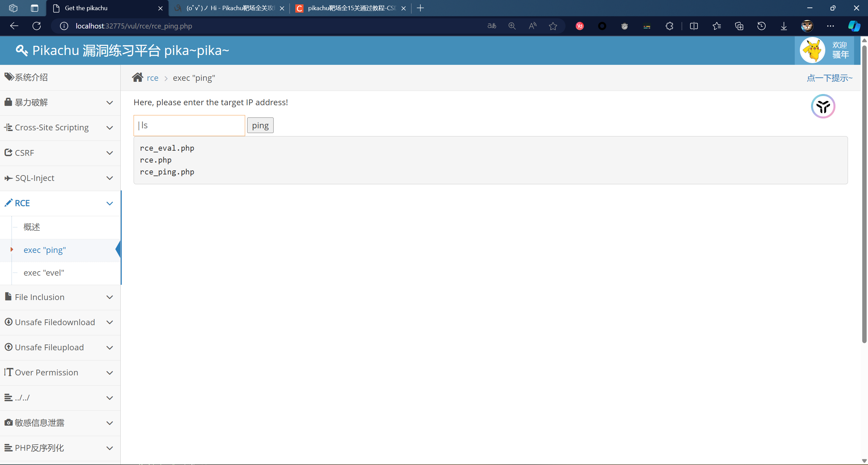Click the browser Refresh button
Image resolution: width=868 pixels, height=465 pixels.
[37, 26]
